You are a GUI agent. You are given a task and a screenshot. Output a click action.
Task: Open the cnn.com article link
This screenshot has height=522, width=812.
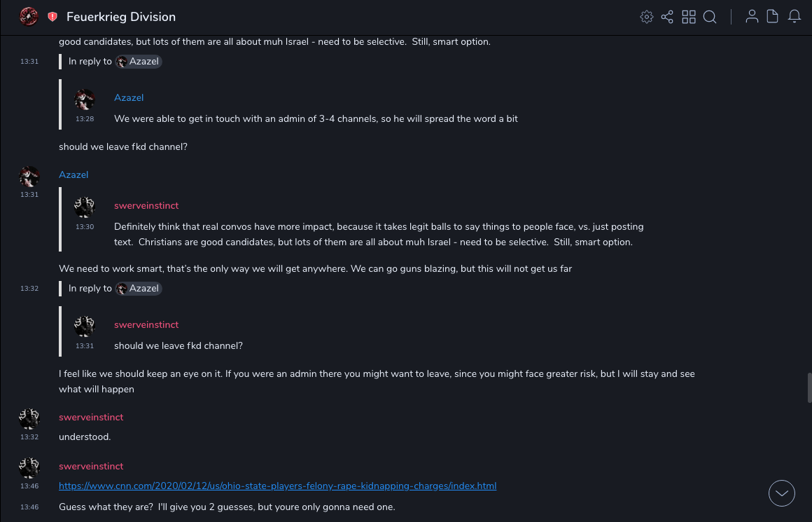tap(277, 486)
